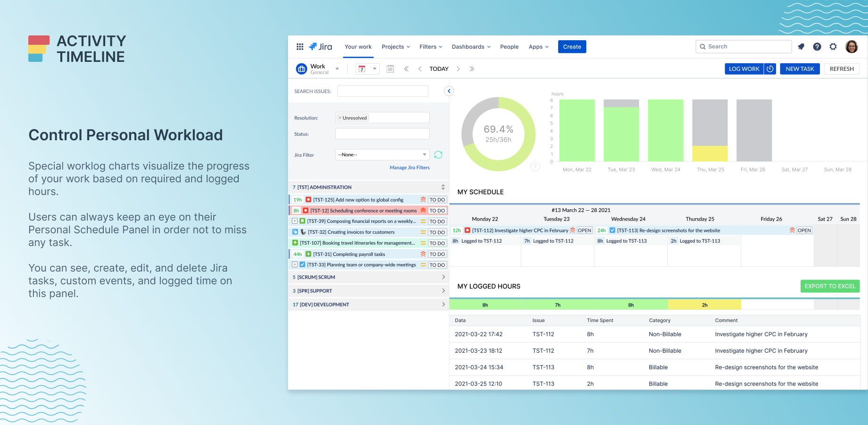Click the LOG WORK button

744,69
